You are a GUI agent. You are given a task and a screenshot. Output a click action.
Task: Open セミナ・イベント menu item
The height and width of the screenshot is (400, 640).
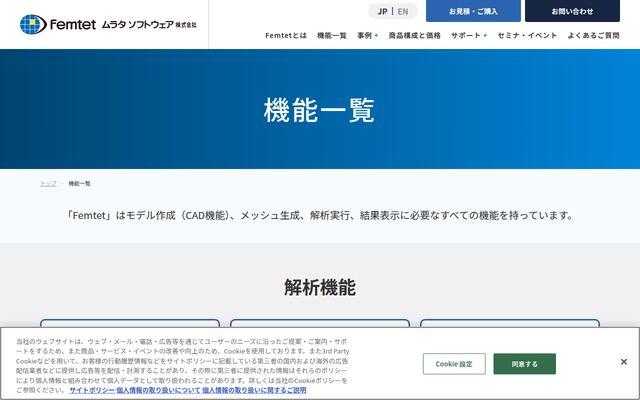tap(527, 36)
